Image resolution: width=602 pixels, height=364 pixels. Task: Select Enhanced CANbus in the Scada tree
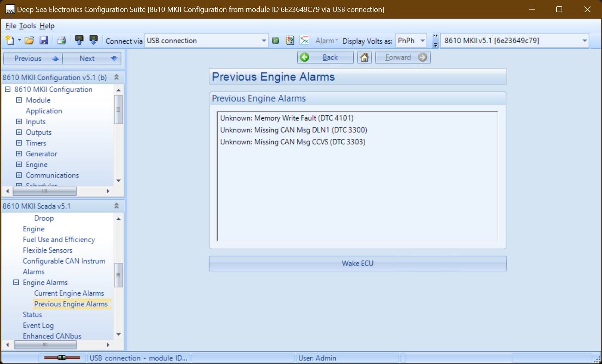click(x=52, y=336)
